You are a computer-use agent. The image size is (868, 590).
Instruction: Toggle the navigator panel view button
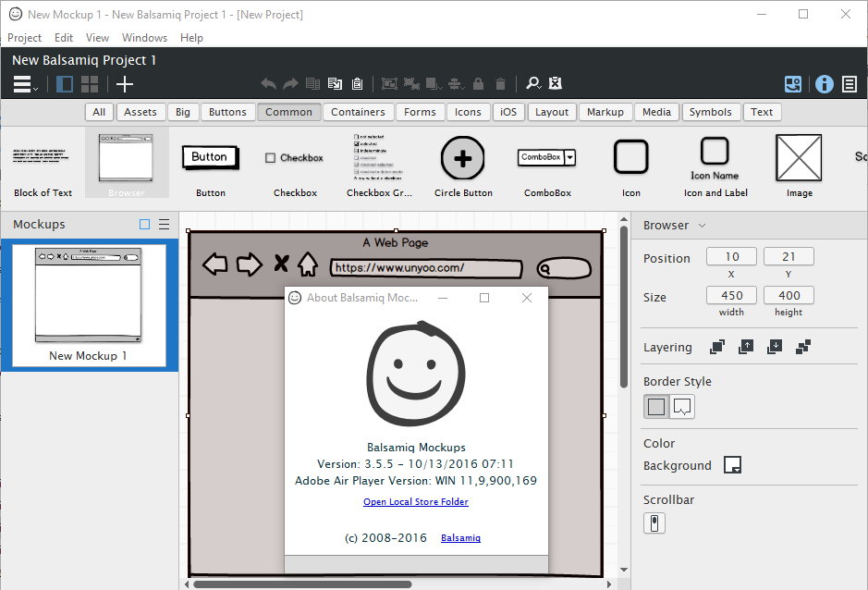pos(65,84)
